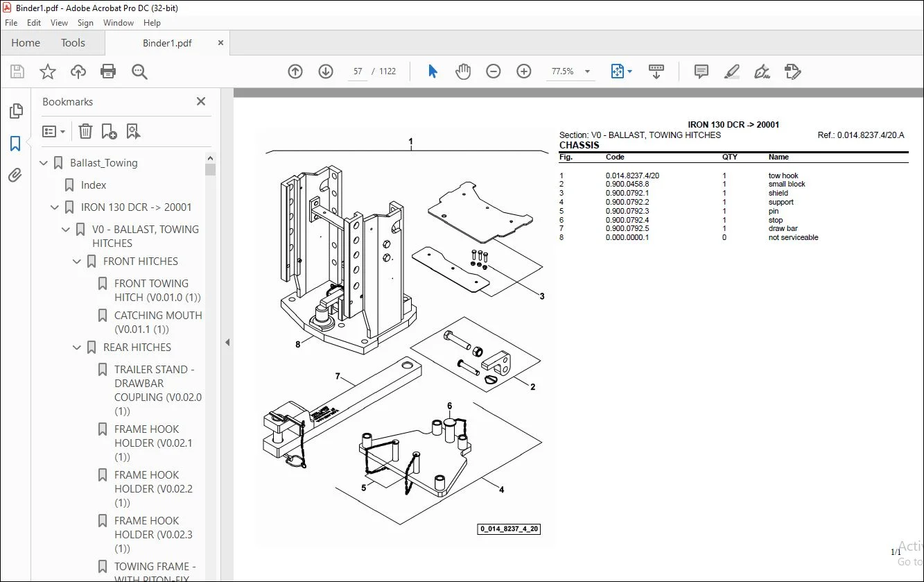The width and height of the screenshot is (924, 582).
Task: Click the bookmarks panel scrollbar thumb
Action: pos(210,169)
